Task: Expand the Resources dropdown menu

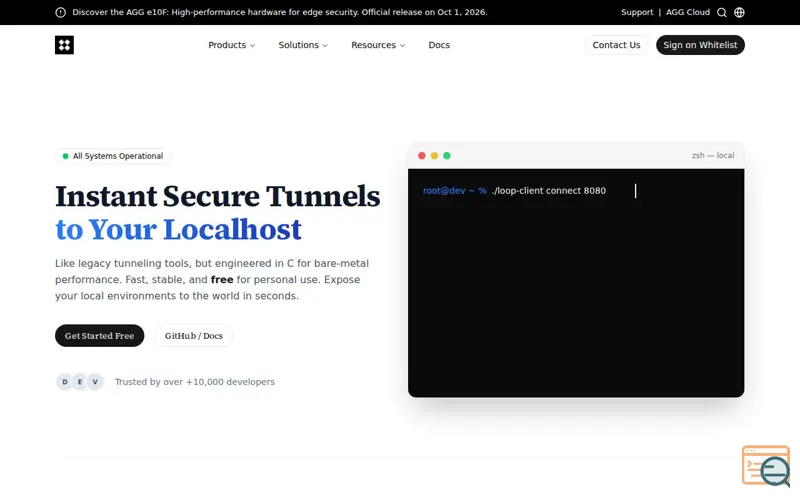Action: 378,45
